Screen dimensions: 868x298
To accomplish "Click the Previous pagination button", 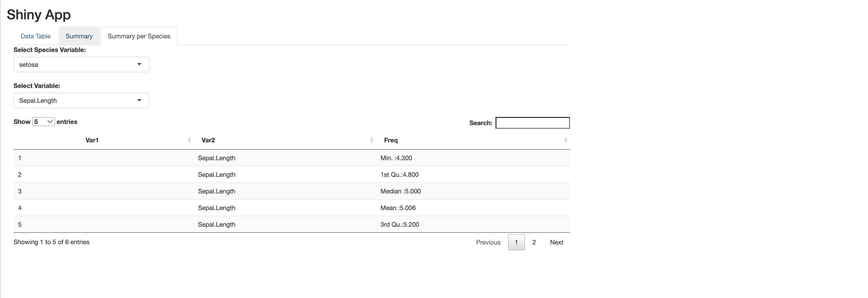I will [488, 242].
